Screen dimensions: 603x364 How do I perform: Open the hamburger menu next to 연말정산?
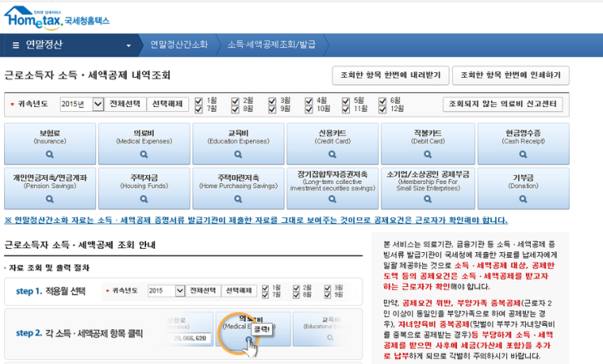coord(15,45)
